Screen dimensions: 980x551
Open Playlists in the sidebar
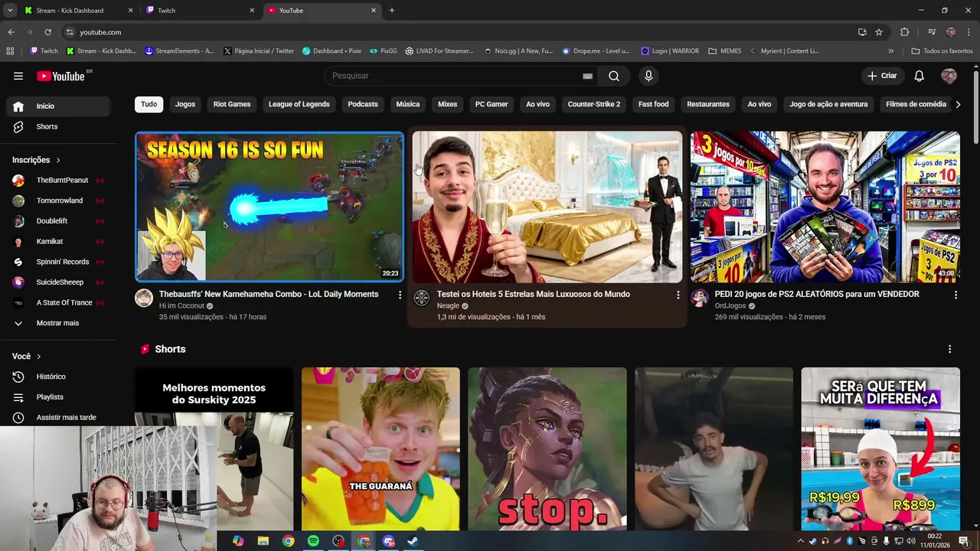coord(58,397)
